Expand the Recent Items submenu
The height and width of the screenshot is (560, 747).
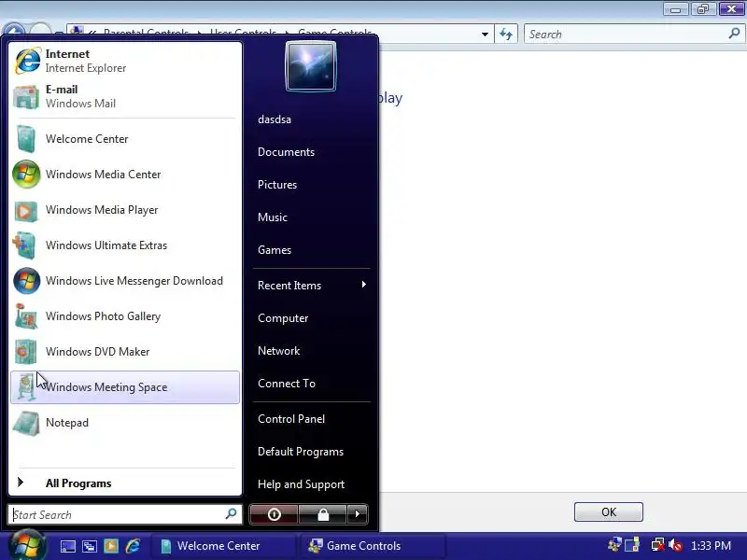click(312, 286)
